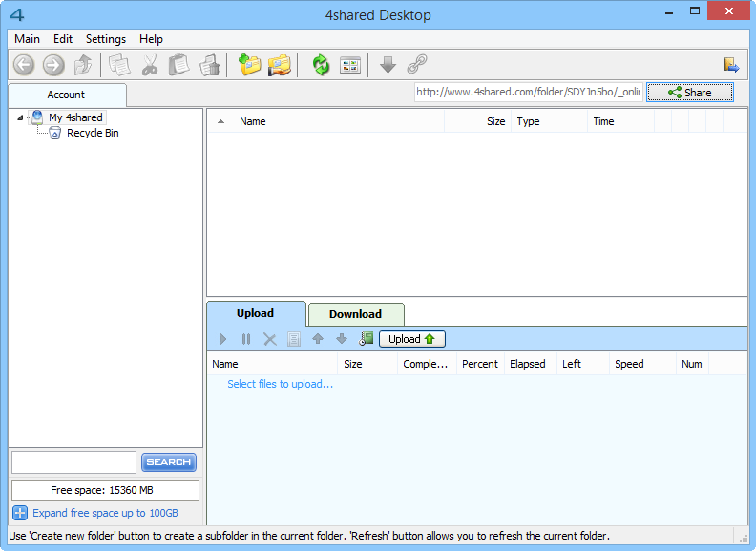Click the shared folder hand icon
This screenshot has height=551, width=756.
(x=280, y=65)
